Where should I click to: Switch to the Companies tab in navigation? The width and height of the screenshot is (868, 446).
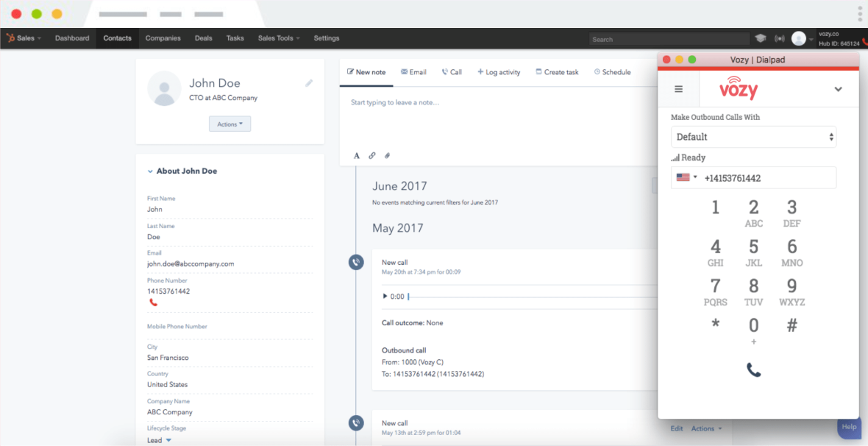163,38
